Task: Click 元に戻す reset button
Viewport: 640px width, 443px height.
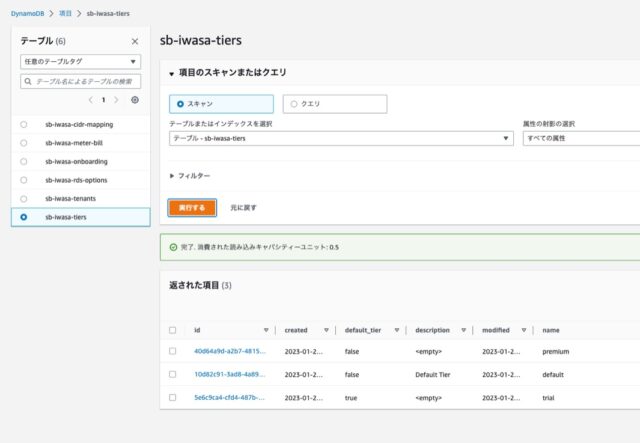Action: (x=243, y=208)
